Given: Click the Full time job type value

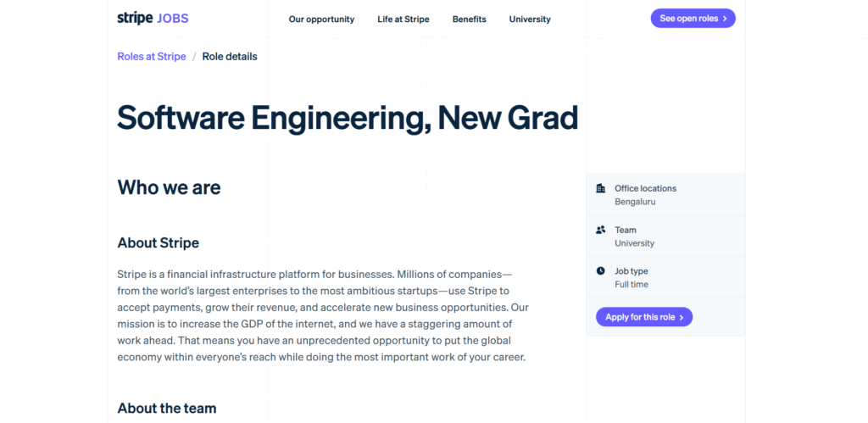Looking at the screenshot, I should click(632, 285).
